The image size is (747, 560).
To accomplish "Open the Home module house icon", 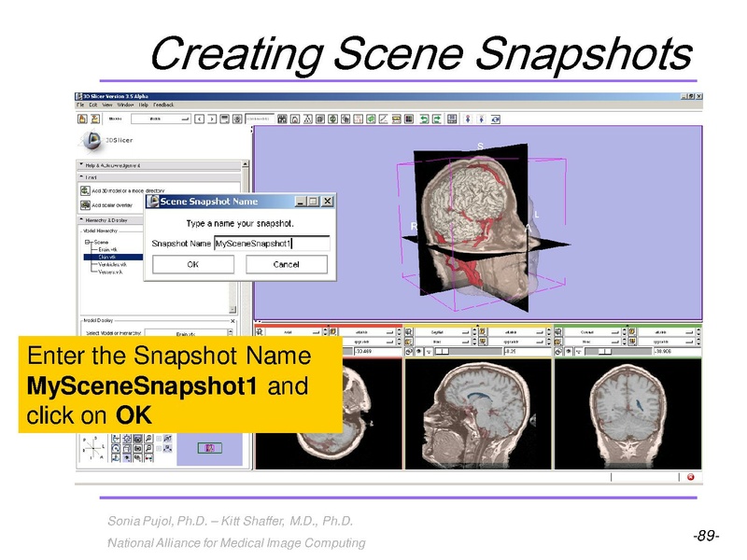I will pyautogui.click(x=295, y=119).
